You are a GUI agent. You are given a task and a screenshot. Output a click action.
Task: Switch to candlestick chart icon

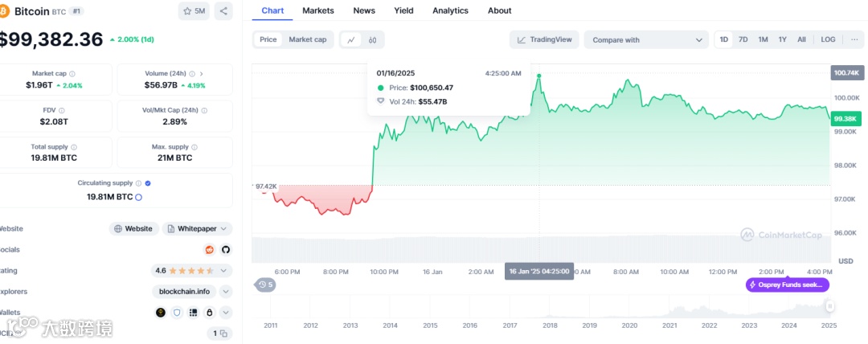coord(373,39)
